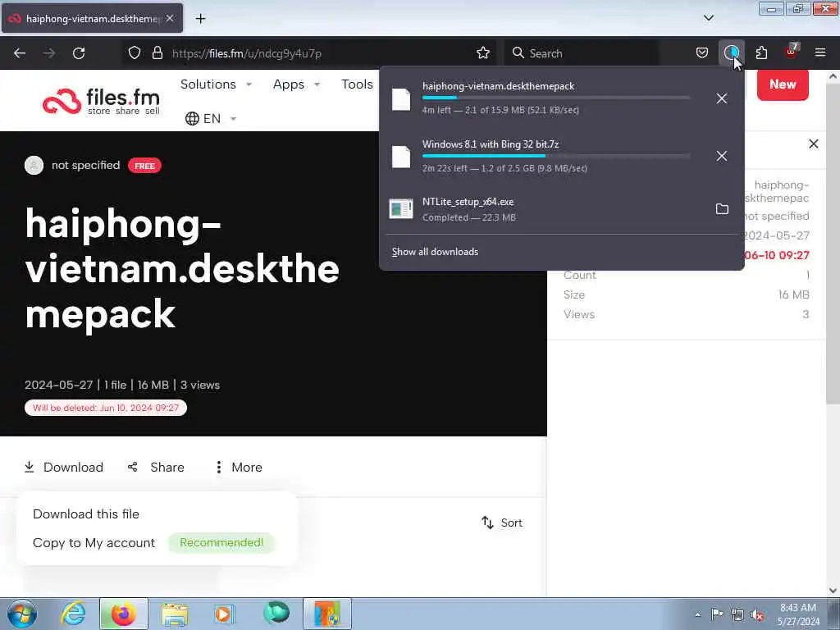
Task: Click the muted volume tray icon
Action: click(757, 614)
